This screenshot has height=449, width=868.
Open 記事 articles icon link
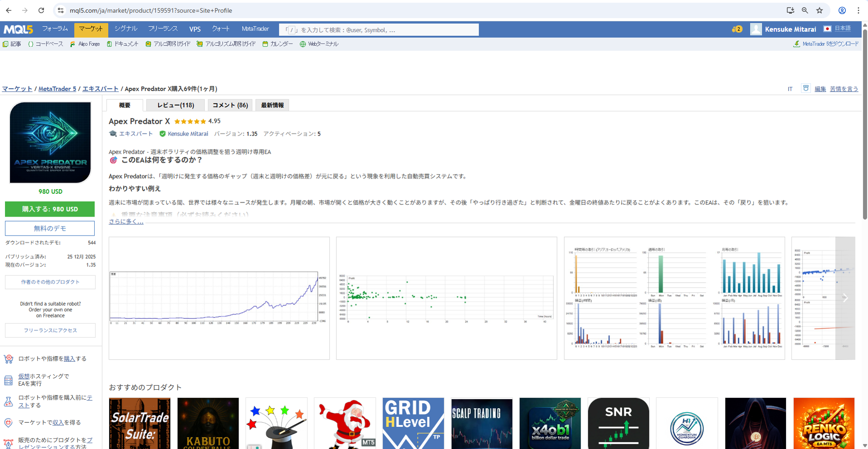coord(12,44)
